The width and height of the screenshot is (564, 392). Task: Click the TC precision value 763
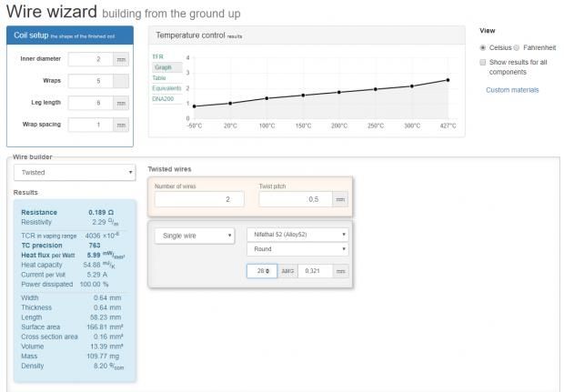point(95,246)
